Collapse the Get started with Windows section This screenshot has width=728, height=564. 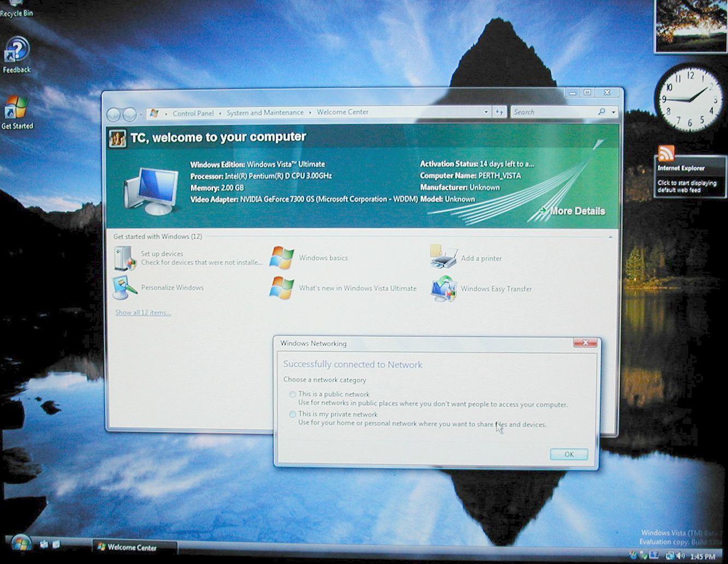click(610, 237)
